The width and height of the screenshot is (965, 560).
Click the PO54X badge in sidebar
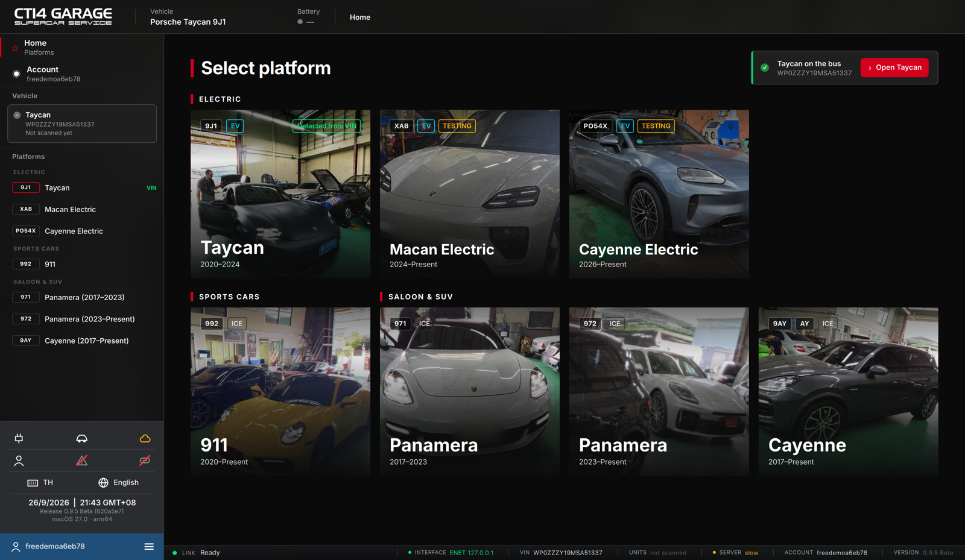tap(26, 231)
